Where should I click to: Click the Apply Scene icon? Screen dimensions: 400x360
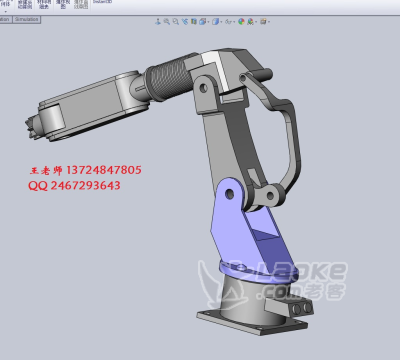[x=250, y=22]
